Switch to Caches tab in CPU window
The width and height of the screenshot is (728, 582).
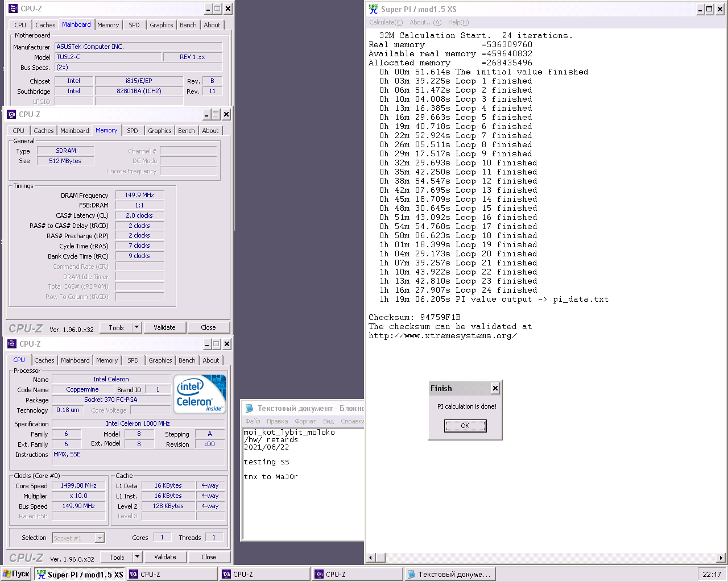44,360
